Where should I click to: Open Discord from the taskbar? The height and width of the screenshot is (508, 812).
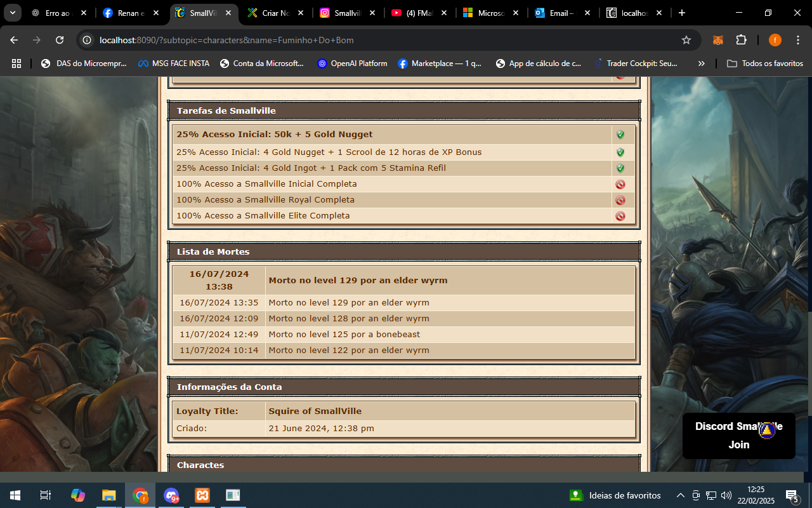tap(171, 495)
